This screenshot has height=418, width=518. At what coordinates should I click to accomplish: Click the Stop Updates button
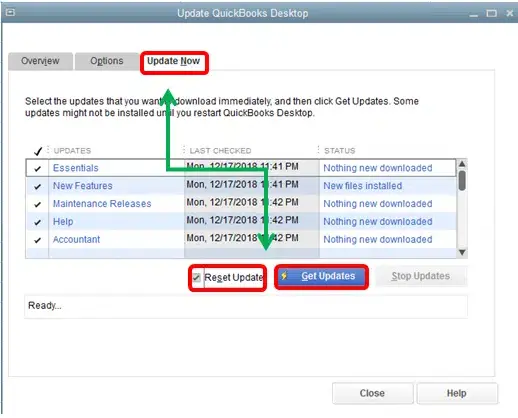(421, 276)
